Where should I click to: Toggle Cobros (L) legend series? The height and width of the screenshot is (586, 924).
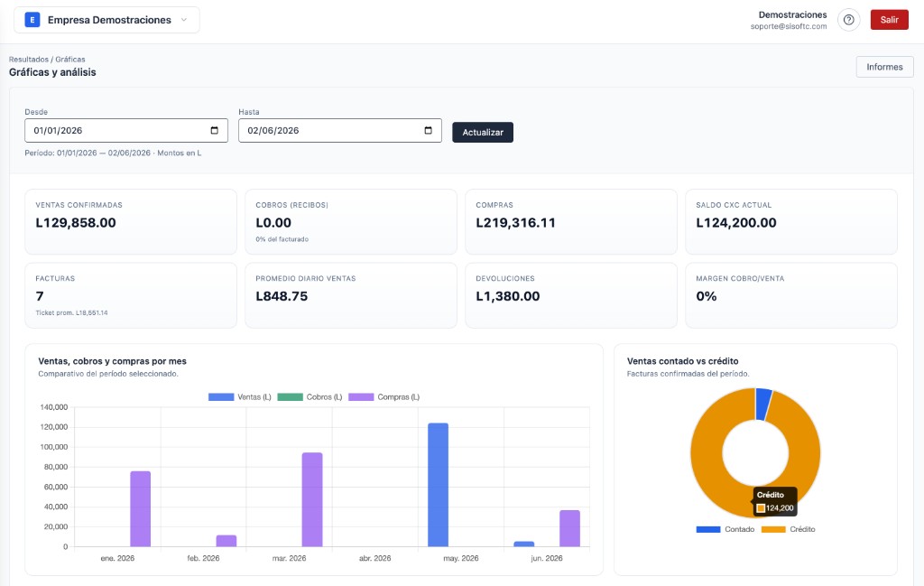[x=310, y=396]
